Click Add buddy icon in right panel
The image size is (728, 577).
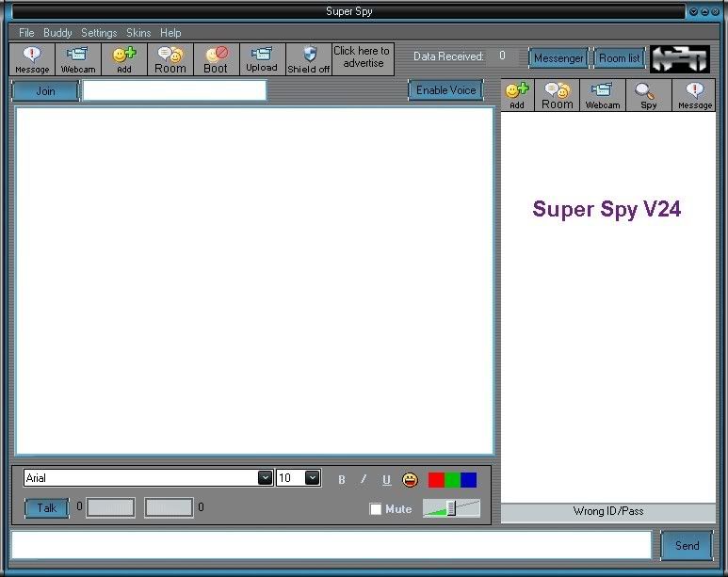517,95
